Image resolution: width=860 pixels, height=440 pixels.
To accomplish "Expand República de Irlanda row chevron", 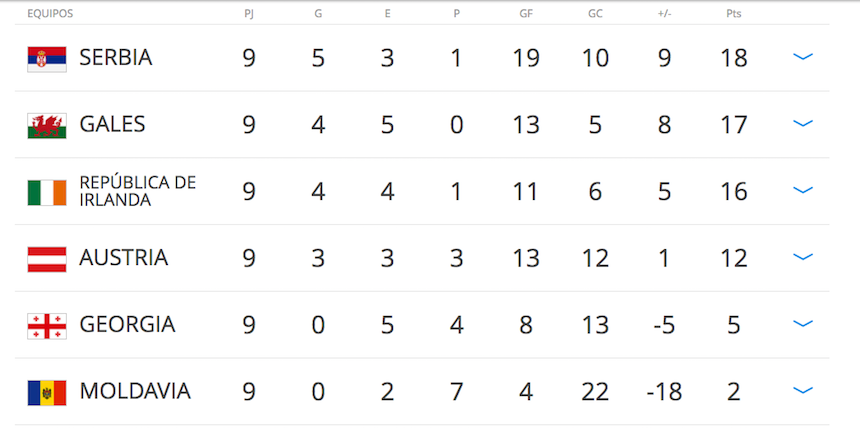I will click(x=802, y=190).
